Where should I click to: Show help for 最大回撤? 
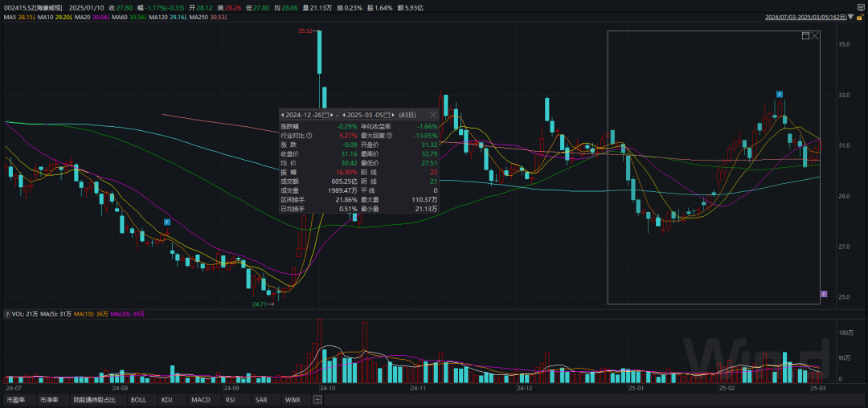coord(389,136)
